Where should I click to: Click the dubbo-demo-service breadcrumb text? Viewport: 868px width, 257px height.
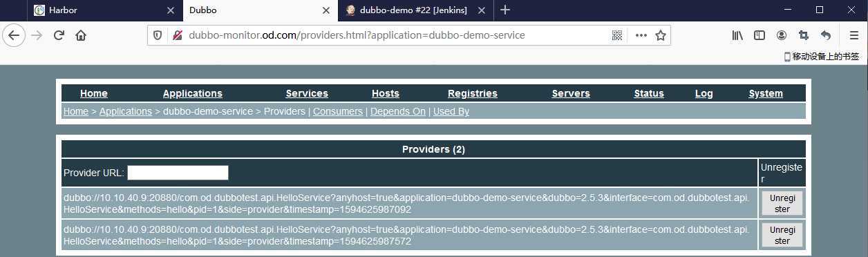point(208,111)
